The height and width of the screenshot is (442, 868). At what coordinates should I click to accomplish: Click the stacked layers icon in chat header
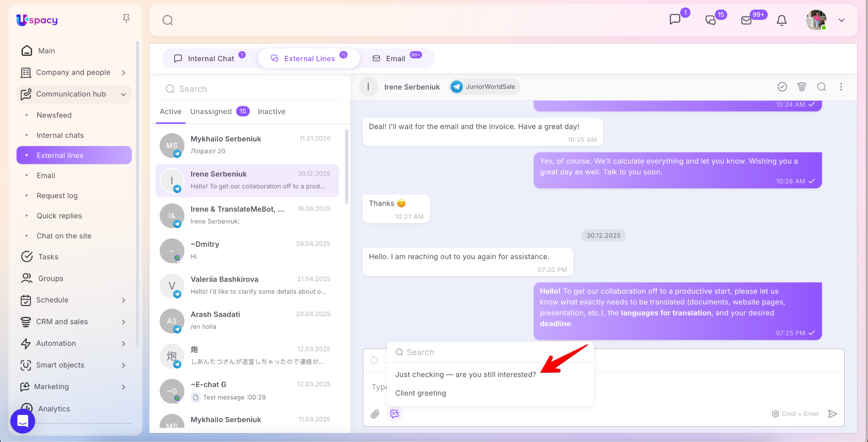point(801,87)
